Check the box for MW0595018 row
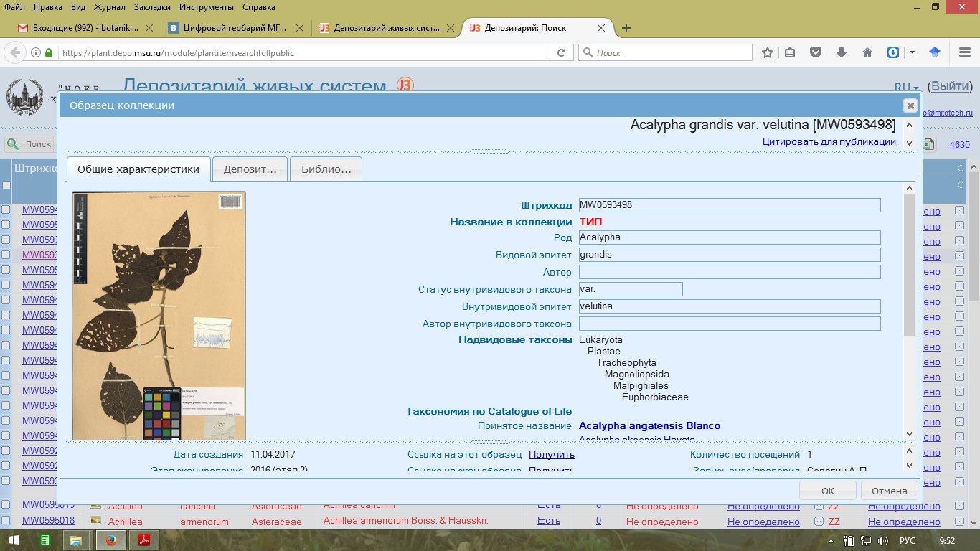 pos(6,521)
